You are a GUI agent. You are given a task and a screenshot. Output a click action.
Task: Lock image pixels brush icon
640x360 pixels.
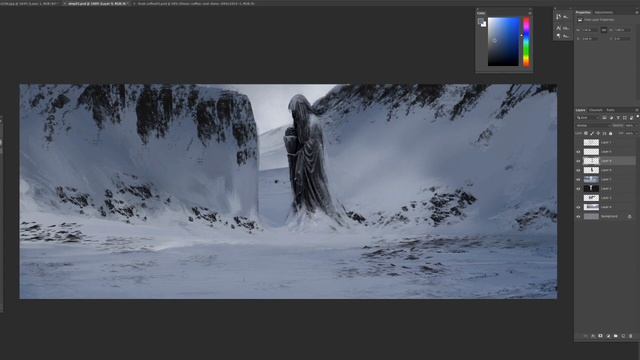click(x=592, y=133)
